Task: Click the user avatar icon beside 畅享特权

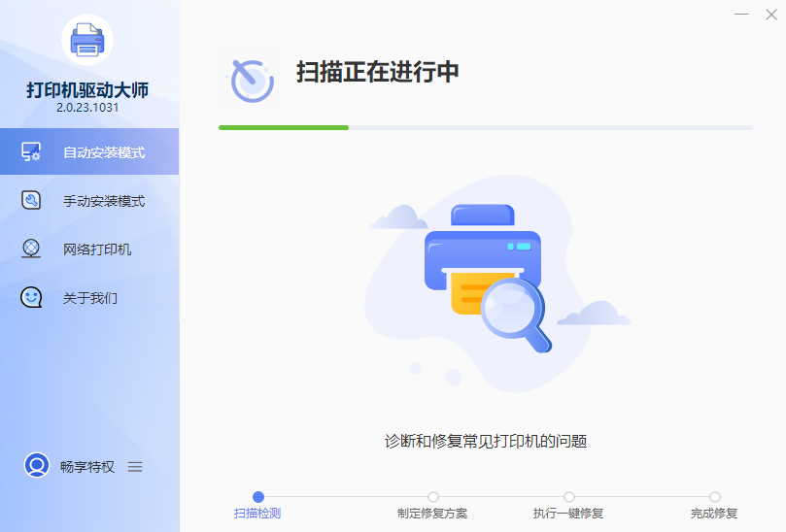Action: tap(37, 466)
